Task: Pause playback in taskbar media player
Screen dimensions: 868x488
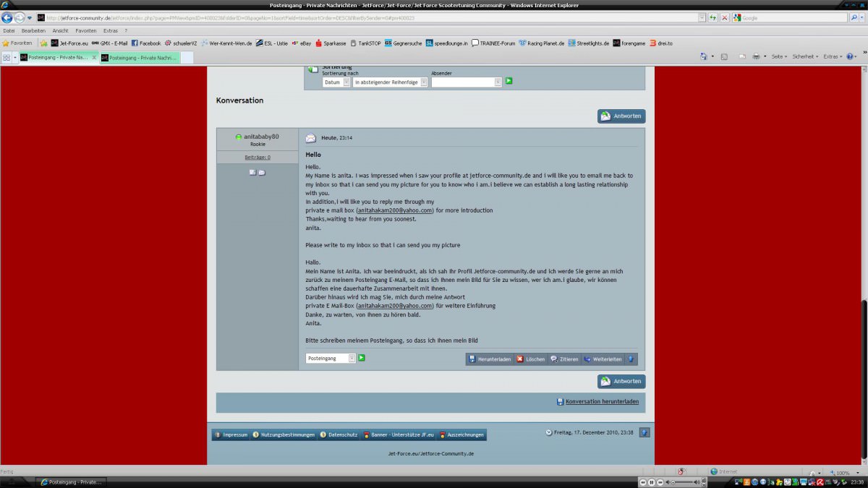Action: pos(651,481)
